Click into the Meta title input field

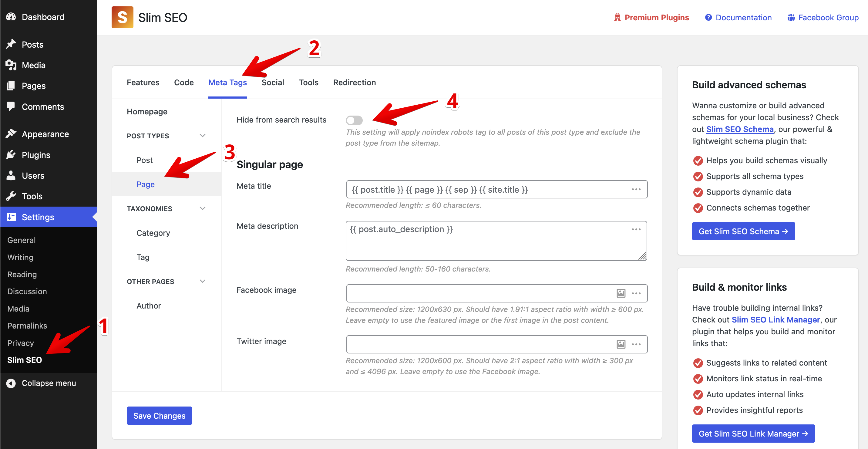coord(485,189)
